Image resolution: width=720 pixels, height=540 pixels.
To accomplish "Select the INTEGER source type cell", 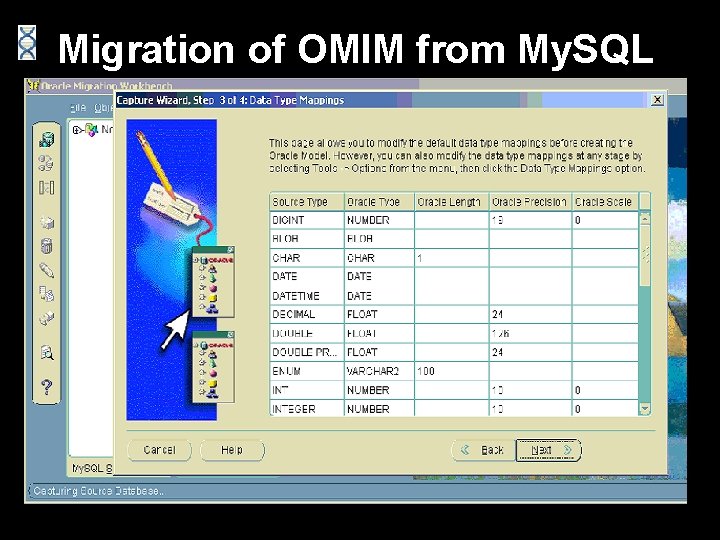I will tap(307, 408).
